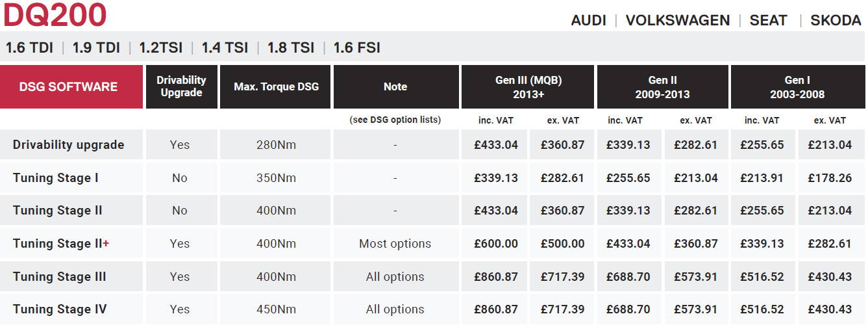Select the VOLKSWAGEN brand link
The height and width of the screenshot is (327, 868).
click(x=678, y=20)
